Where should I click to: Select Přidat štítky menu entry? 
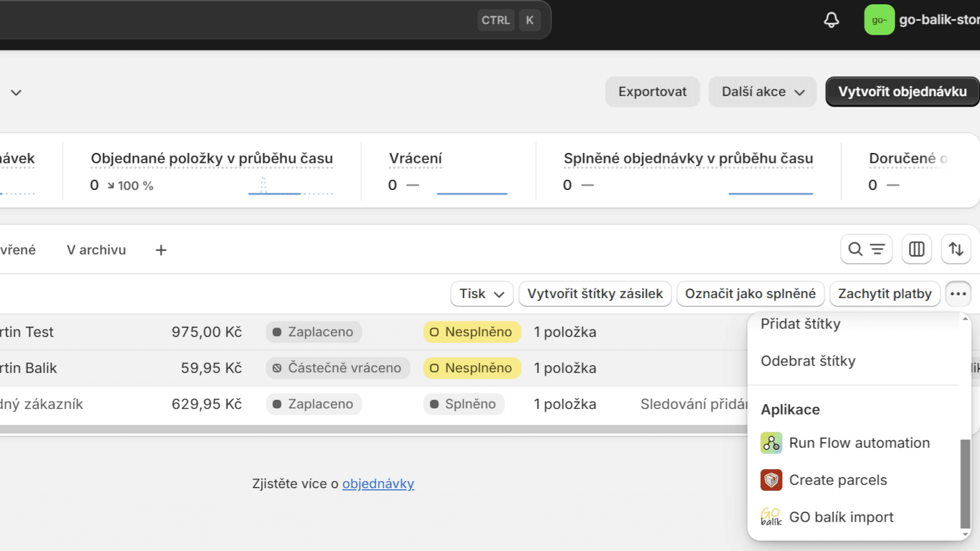[x=801, y=324]
